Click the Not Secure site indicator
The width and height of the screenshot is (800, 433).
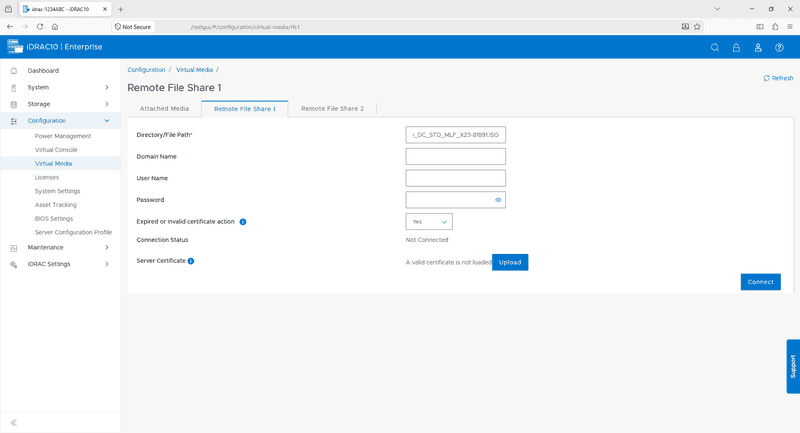pos(133,27)
